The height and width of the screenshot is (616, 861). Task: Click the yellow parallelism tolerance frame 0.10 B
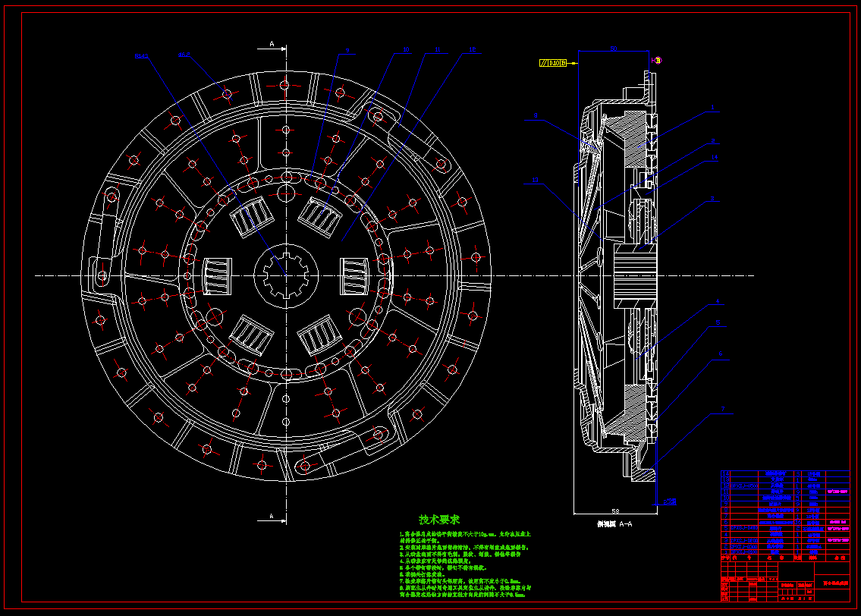pos(553,63)
